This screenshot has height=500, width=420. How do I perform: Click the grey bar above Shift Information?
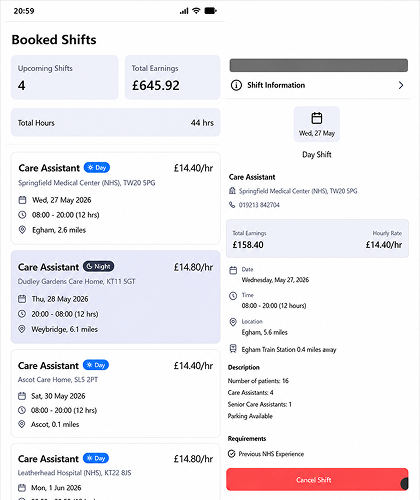point(319,65)
